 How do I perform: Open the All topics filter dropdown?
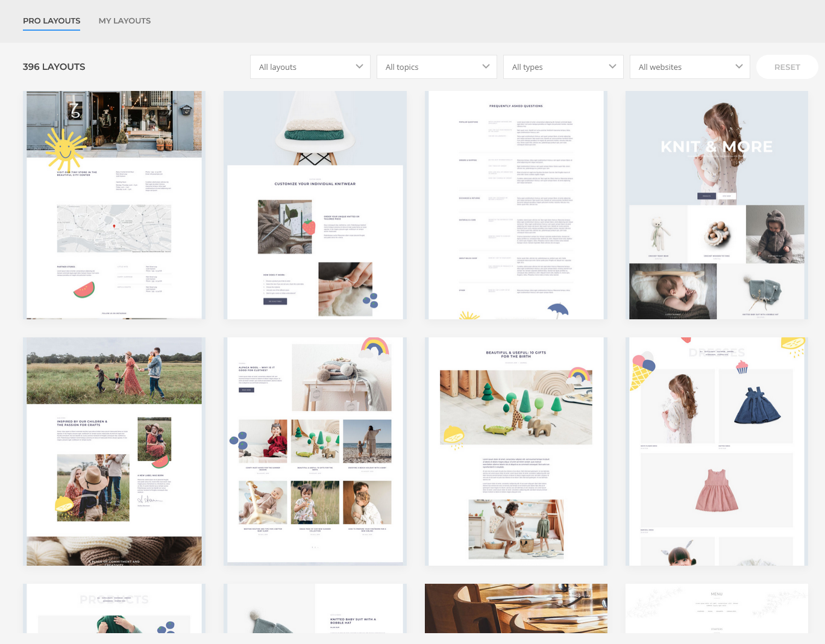coord(436,67)
